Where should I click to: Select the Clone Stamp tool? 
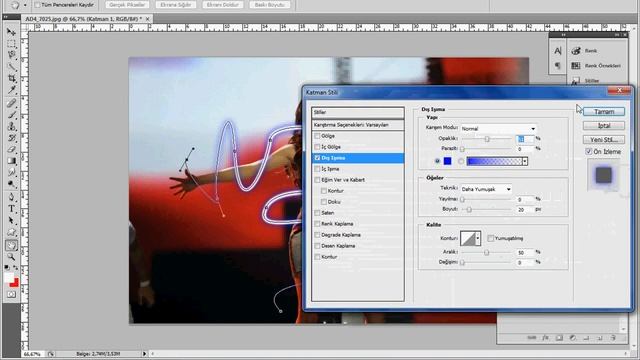pyautogui.click(x=11, y=126)
